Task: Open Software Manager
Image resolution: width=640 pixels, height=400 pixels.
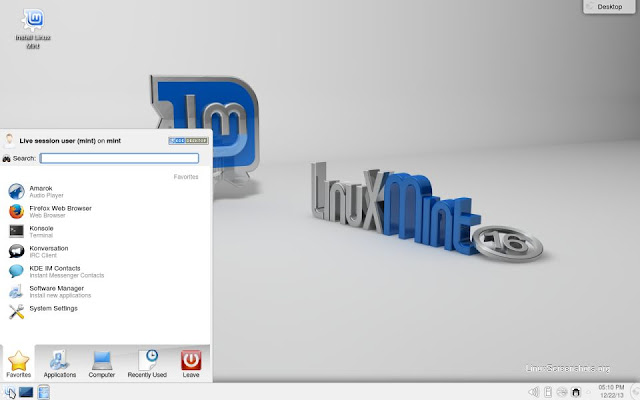Action: [x=103, y=291]
